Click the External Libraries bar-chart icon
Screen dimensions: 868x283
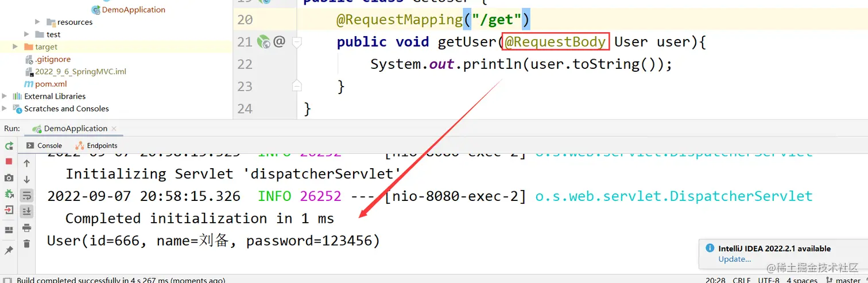(17, 96)
